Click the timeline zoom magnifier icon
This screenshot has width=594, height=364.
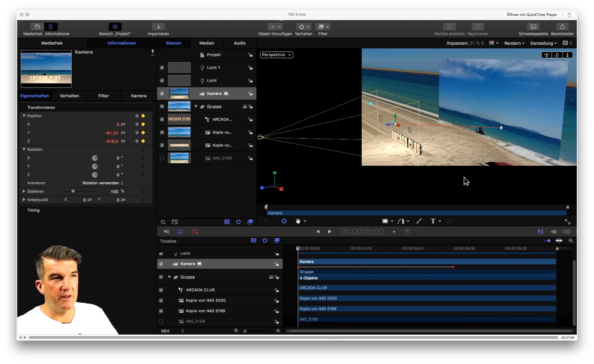point(571,241)
